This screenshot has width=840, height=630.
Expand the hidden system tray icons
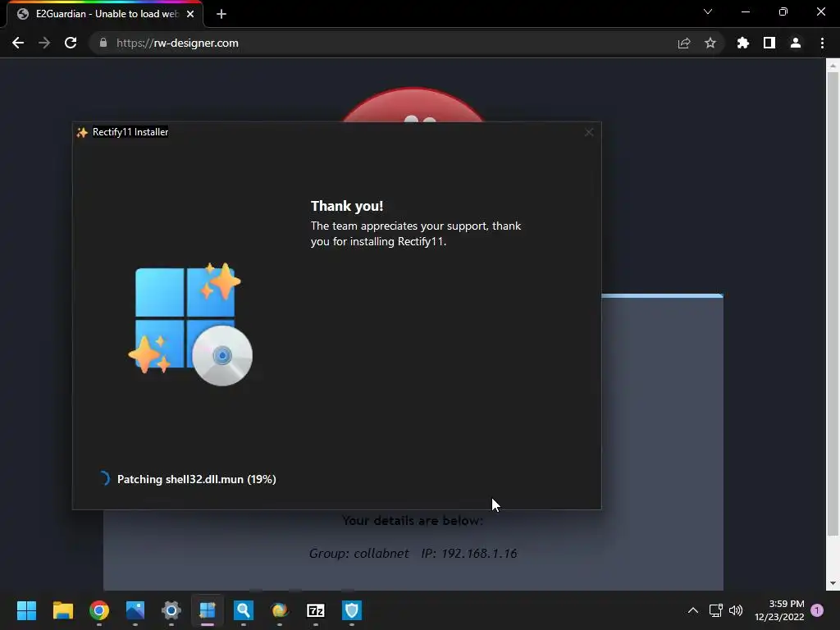pyautogui.click(x=692, y=610)
